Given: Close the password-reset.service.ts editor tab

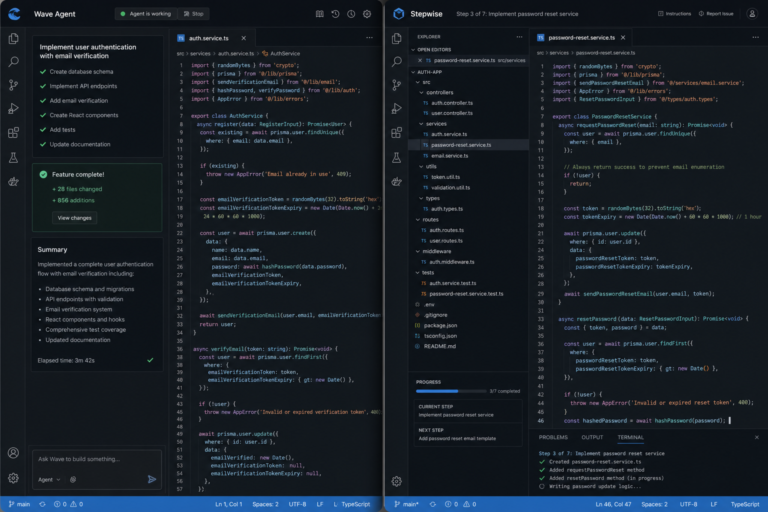Looking at the screenshot, I should click(x=623, y=38).
